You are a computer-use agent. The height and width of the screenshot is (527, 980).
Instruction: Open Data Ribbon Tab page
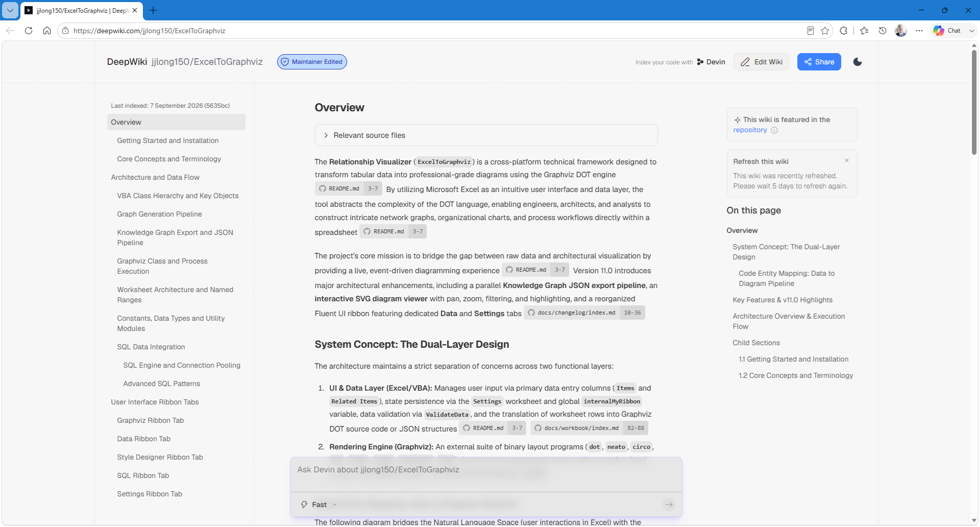144,439
